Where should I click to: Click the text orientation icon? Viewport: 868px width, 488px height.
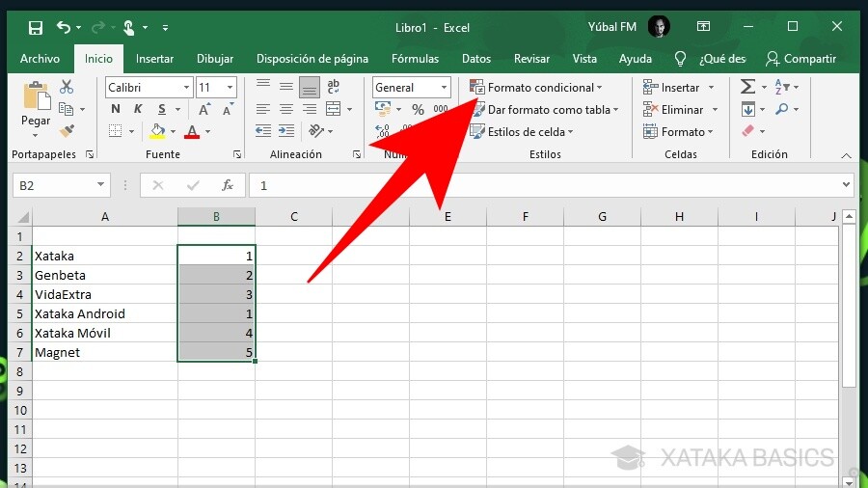point(316,131)
